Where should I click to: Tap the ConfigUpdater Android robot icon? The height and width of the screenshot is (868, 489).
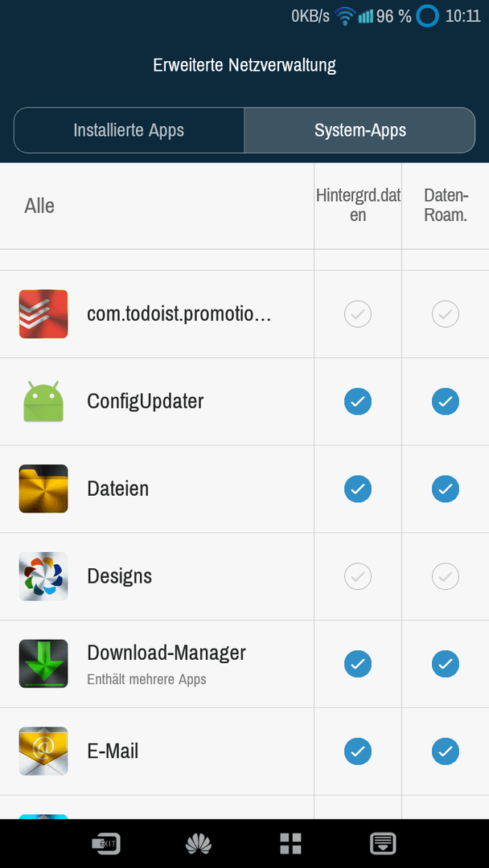[43, 401]
